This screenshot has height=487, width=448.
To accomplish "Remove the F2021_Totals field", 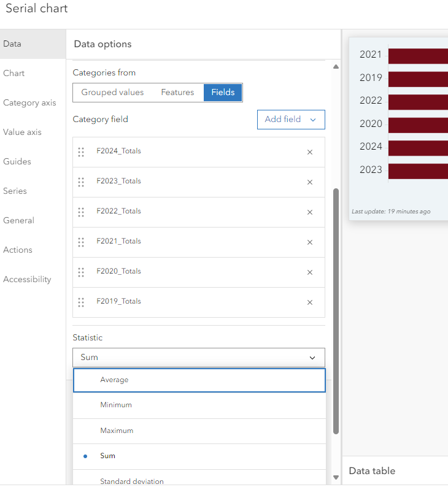I will [310, 242].
